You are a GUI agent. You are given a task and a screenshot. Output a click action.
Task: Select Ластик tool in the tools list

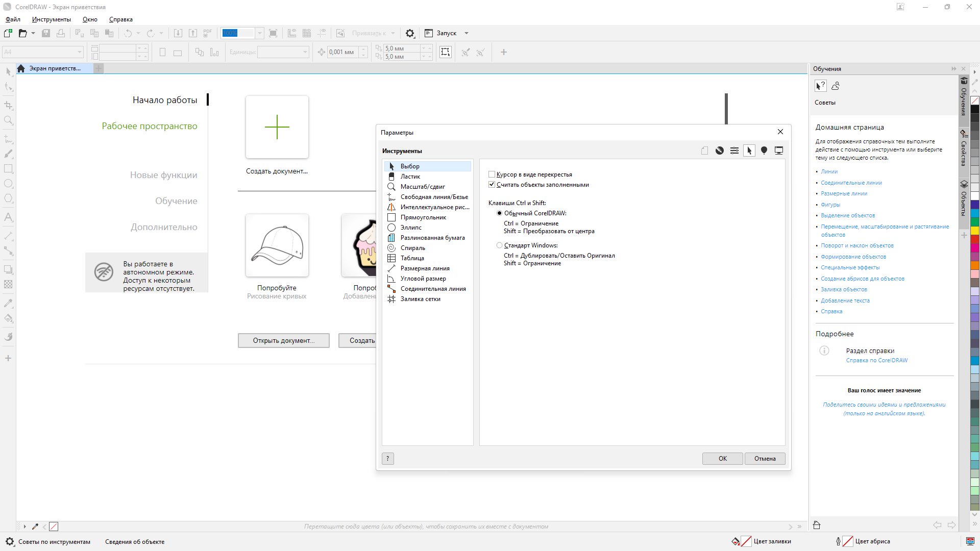pyautogui.click(x=410, y=177)
